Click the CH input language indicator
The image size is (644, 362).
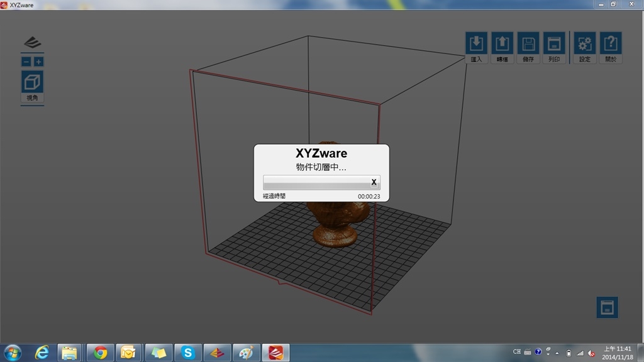pos(517,352)
